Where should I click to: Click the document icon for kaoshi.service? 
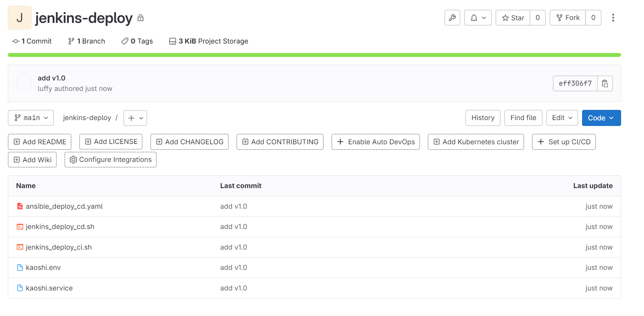20,288
